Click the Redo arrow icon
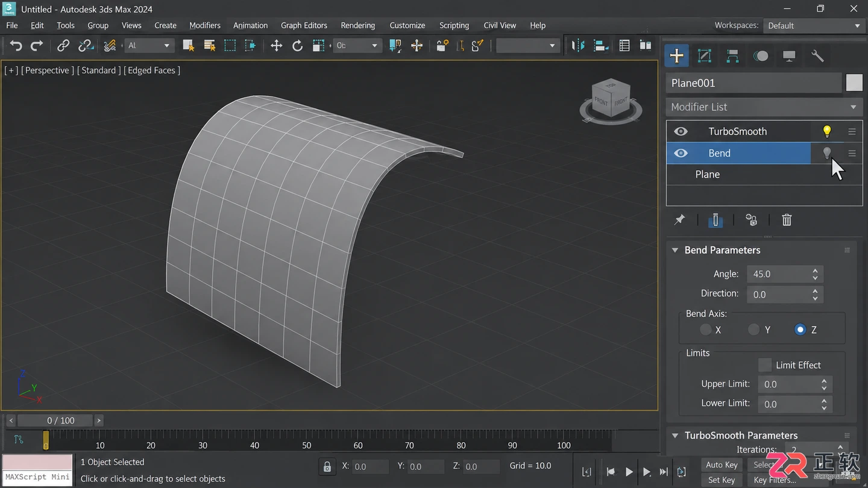The height and width of the screenshot is (488, 868). point(37,46)
